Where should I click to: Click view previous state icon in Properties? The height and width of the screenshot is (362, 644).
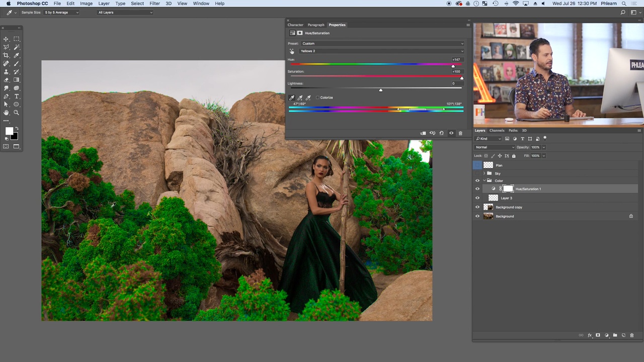coord(432,133)
